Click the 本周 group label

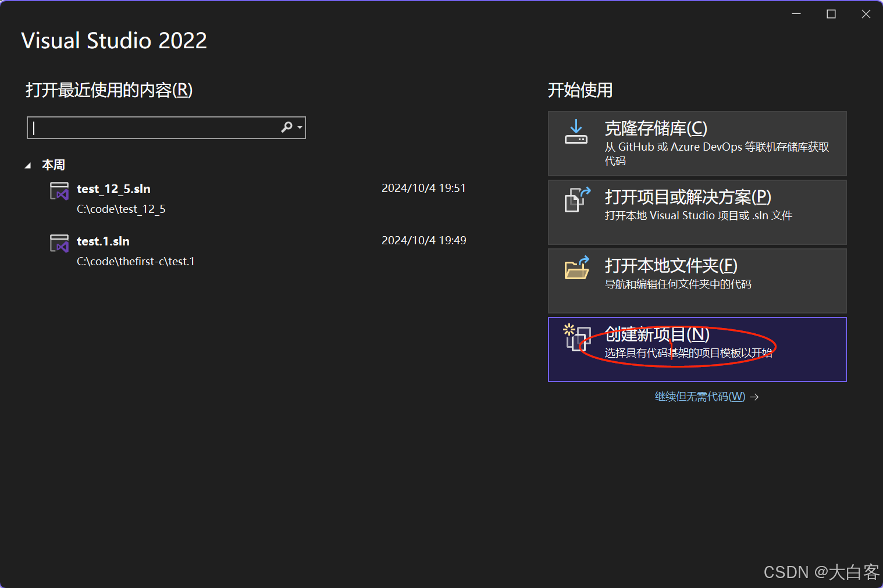pyautogui.click(x=54, y=165)
